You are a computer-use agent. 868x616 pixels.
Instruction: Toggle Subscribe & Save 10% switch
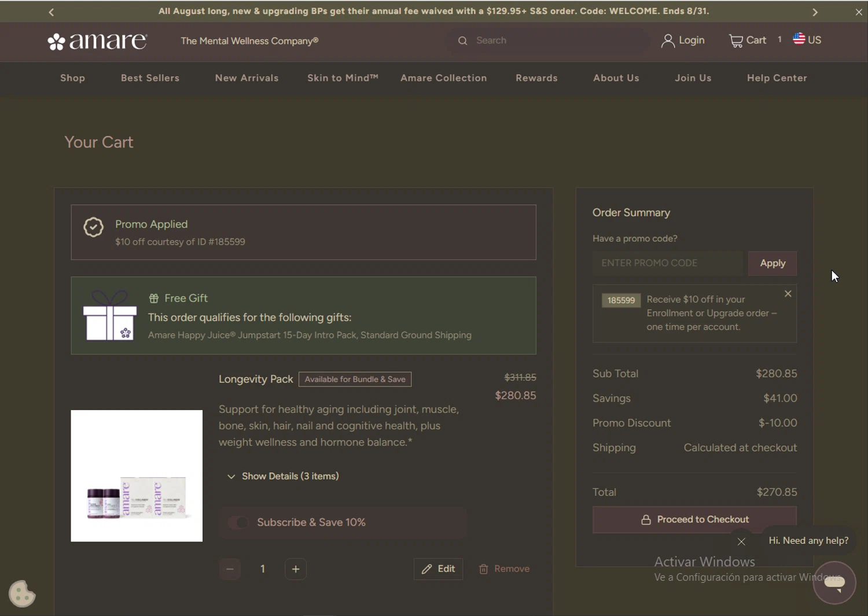pos(238,523)
